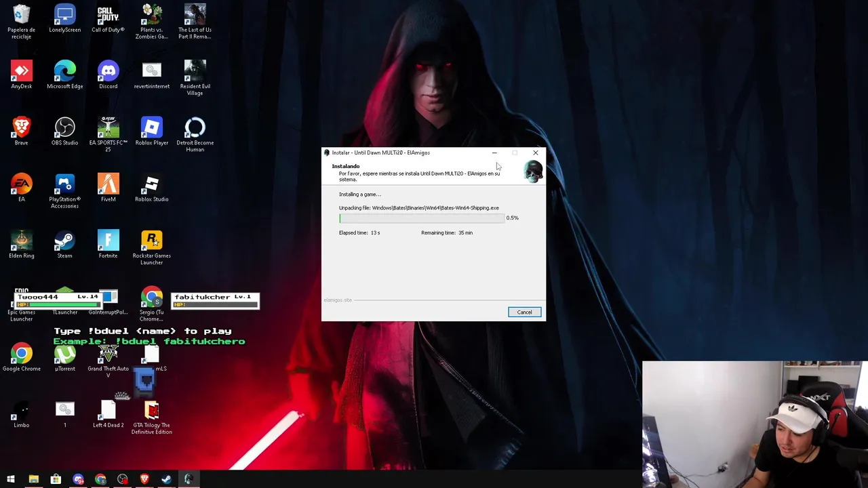Select the Fortnite desktop icon
The width and height of the screenshot is (868, 488).
pyautogui.click(x=108, y=245)
